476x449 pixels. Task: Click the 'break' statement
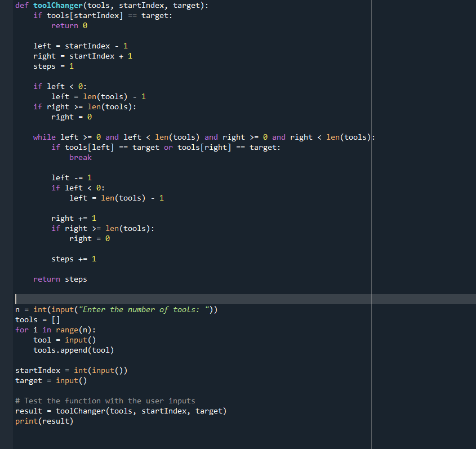[x=80, y=158]
